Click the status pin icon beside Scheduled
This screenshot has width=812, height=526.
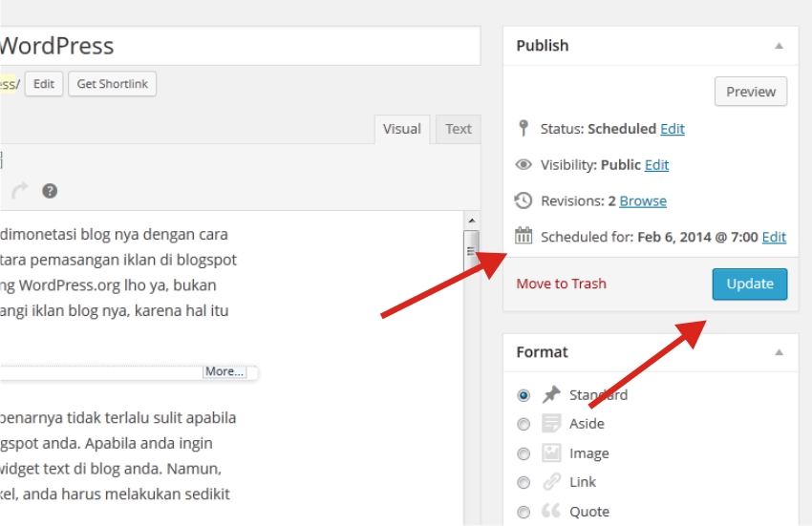pos(524,128)
